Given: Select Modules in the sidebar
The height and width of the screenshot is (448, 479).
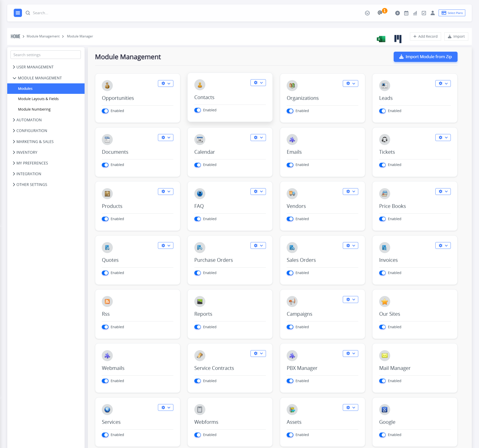Looking at the screenshot, I should [x=46, y=89].
